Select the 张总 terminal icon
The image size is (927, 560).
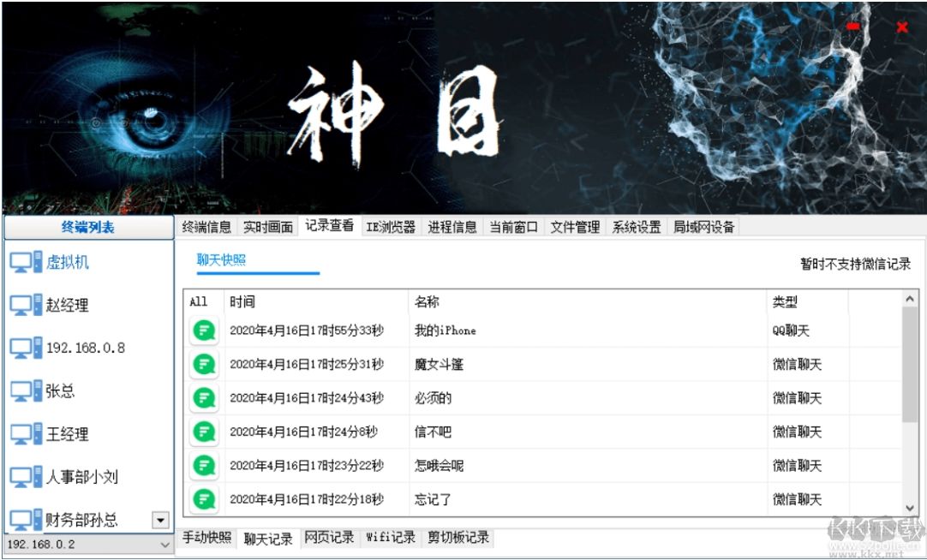[x=27, y=390]
